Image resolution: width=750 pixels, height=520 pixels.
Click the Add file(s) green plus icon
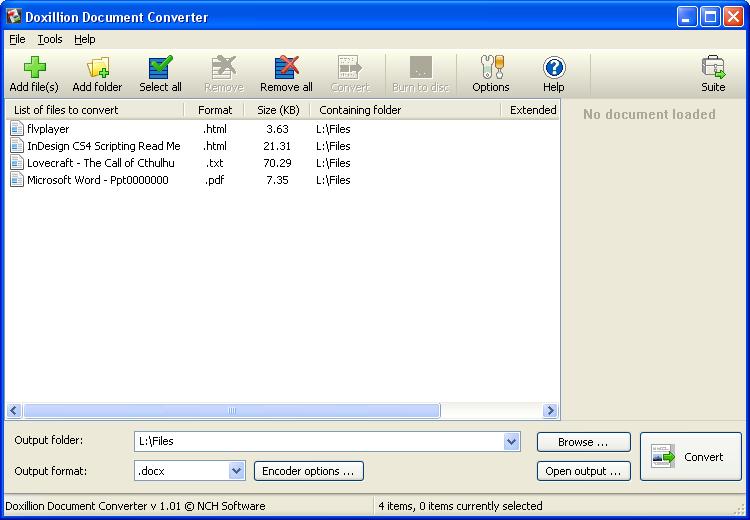pyautogui.click(x=34, y=67)
